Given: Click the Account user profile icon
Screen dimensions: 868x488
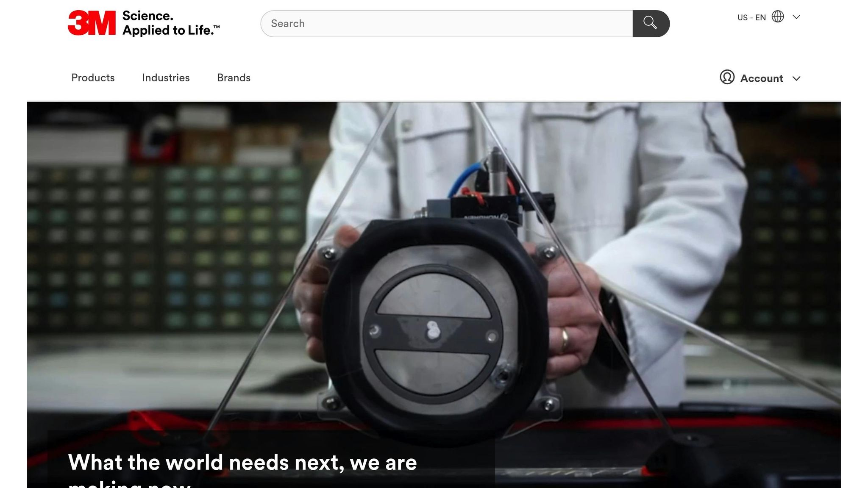Looking at the screenshot, I should (x=727, y=78).
